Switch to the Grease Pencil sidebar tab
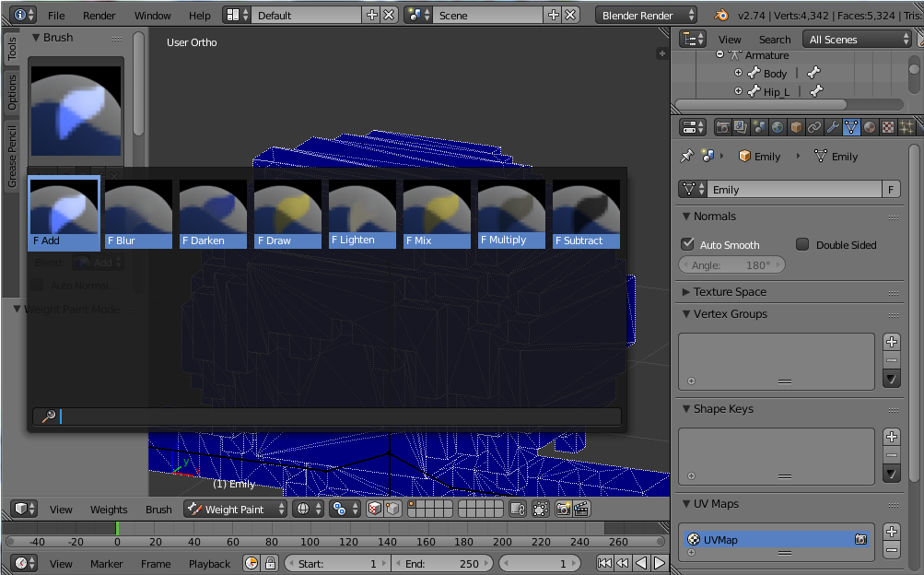924x575 pixels. 12,156
